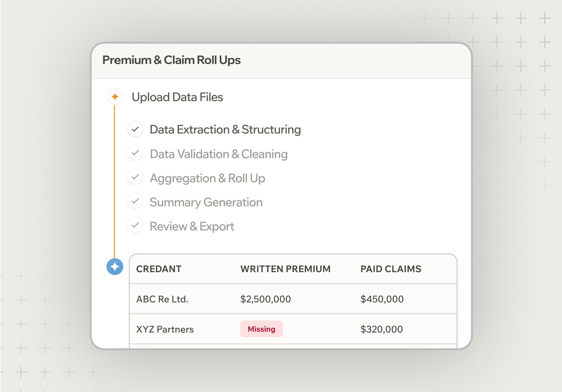Open the Upload Data Files step
The height and width of the screenshot is (392, 562).
[x=177, y=97]
